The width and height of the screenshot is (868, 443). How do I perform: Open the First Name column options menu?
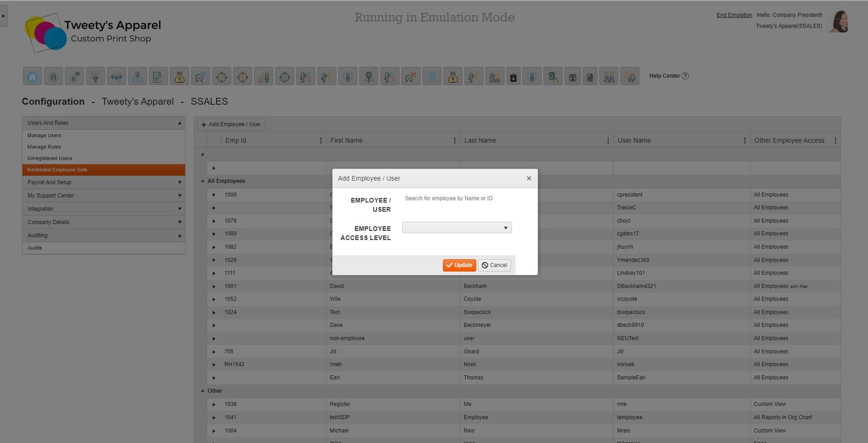454,141
